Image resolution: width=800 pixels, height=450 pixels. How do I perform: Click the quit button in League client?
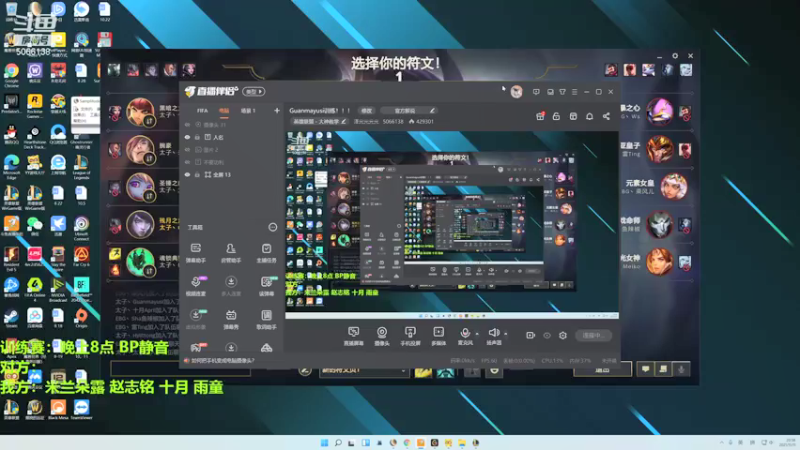(602, 369)
